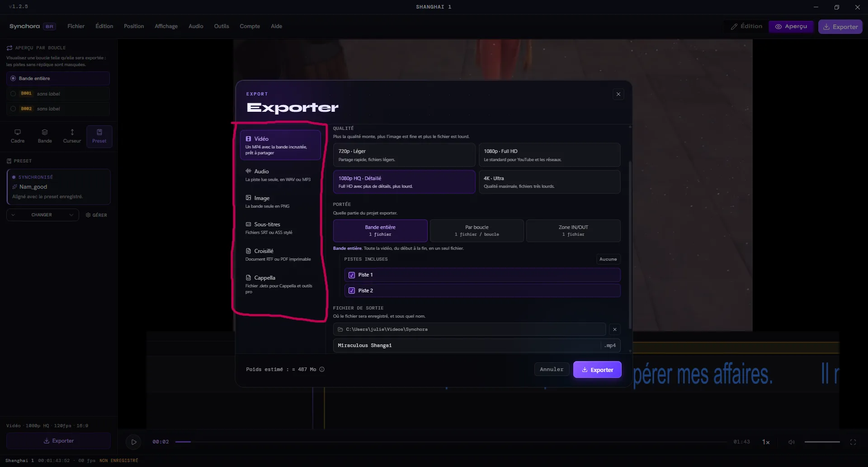Switch to Aperçu mode in the top bar
The height and width of the screenshot is (467, 868).
click(x=791, y=27)
